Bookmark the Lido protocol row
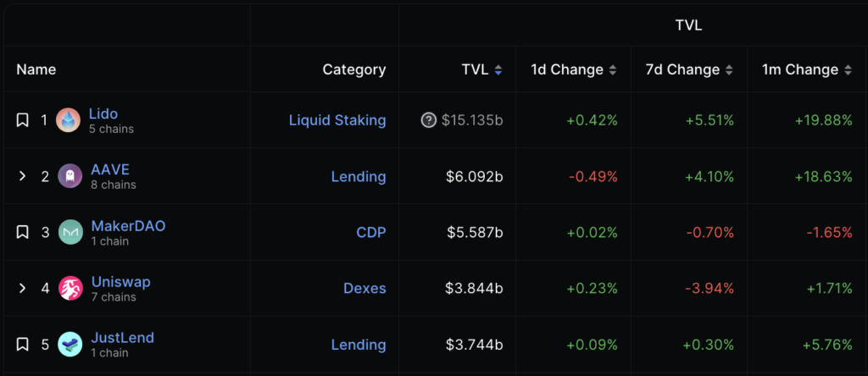The width and height of the screenshot is (868, 376). point(23,120)
